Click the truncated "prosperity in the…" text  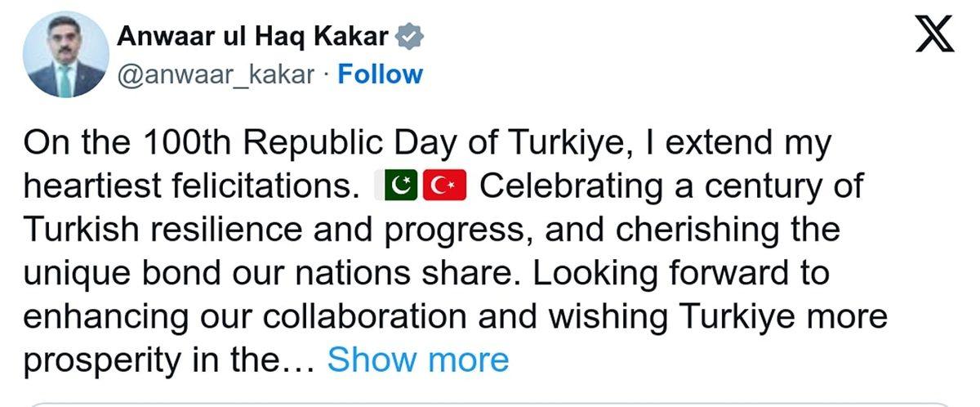[x=169, y=360]
